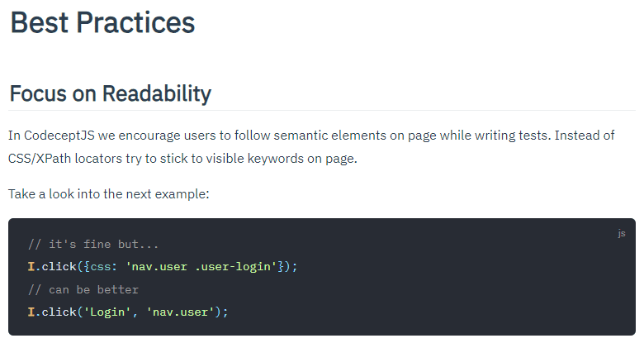Click the "Best Practices" page title

tap(102, 22)
